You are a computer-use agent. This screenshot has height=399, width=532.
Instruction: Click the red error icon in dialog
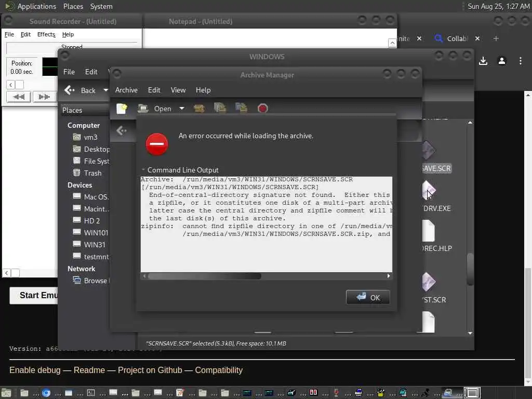(157, 144)
